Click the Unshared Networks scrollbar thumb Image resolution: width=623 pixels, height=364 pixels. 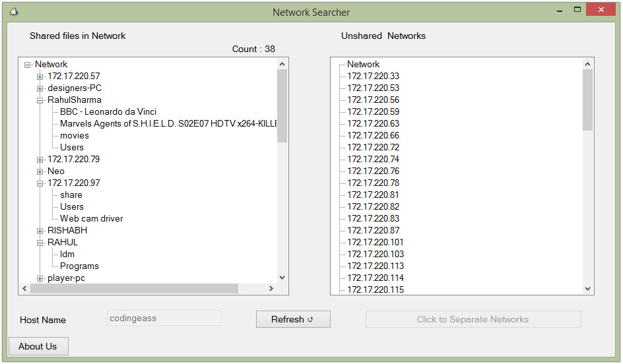tap(587, 100)
